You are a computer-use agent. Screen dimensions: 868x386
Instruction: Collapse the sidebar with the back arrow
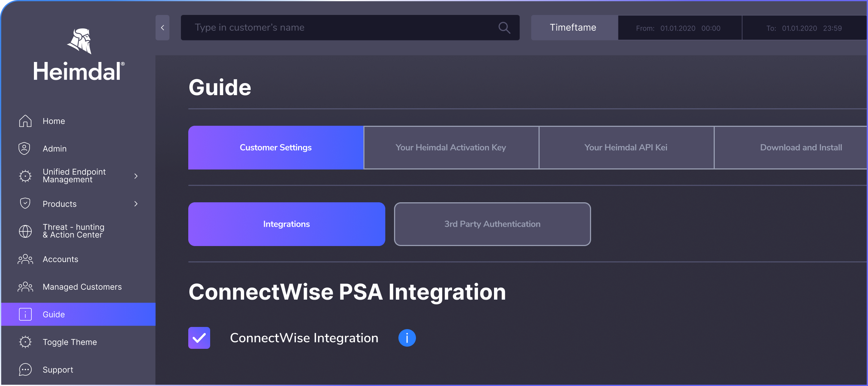click(162, 28)
